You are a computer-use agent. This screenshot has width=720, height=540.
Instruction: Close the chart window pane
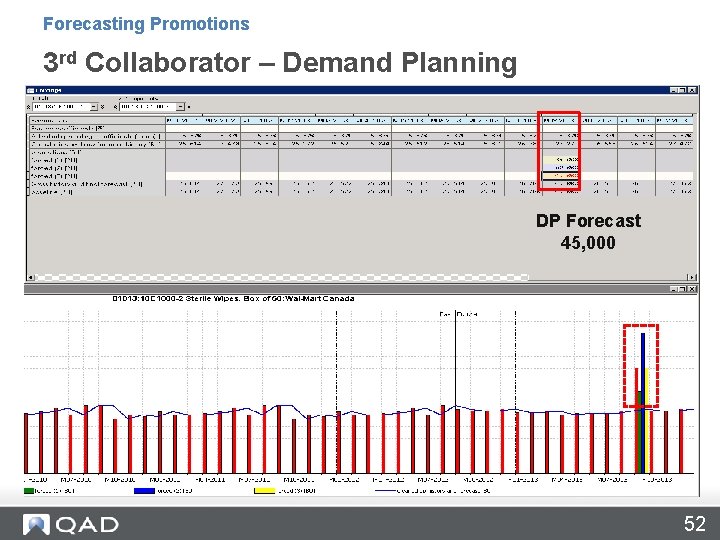(692, 289)
